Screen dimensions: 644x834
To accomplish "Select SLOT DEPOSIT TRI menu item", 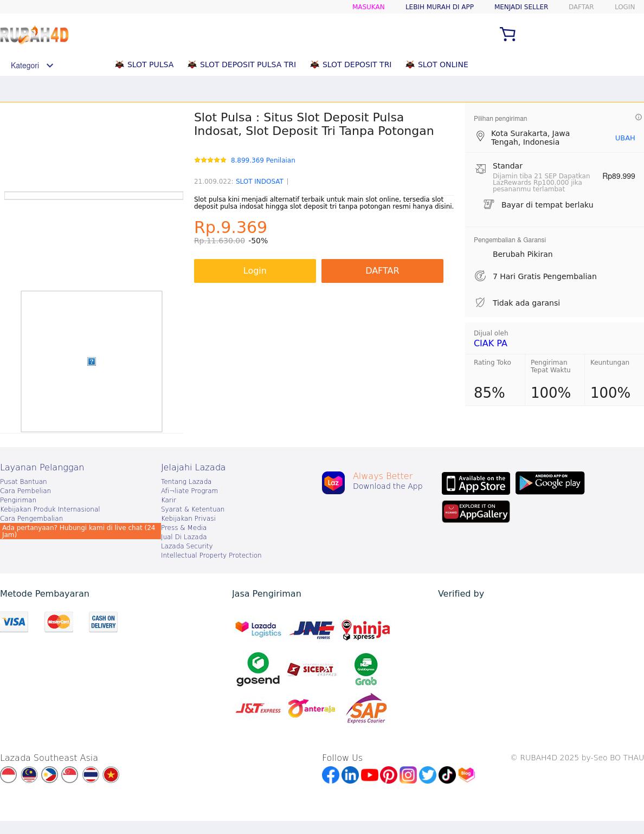I will [356, 64].
